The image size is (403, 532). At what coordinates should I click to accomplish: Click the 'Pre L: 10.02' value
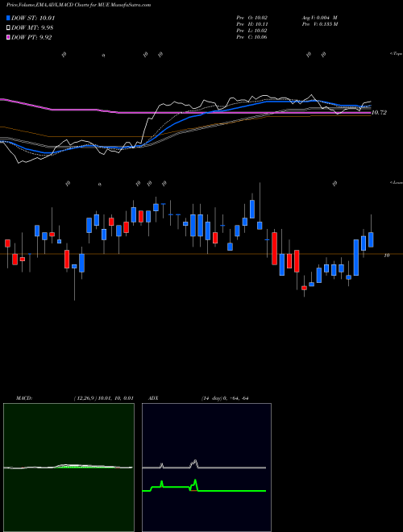(x=251, y=31)
